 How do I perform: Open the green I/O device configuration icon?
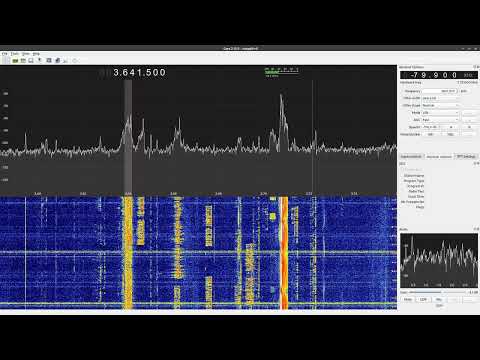[x=15, y=61]
